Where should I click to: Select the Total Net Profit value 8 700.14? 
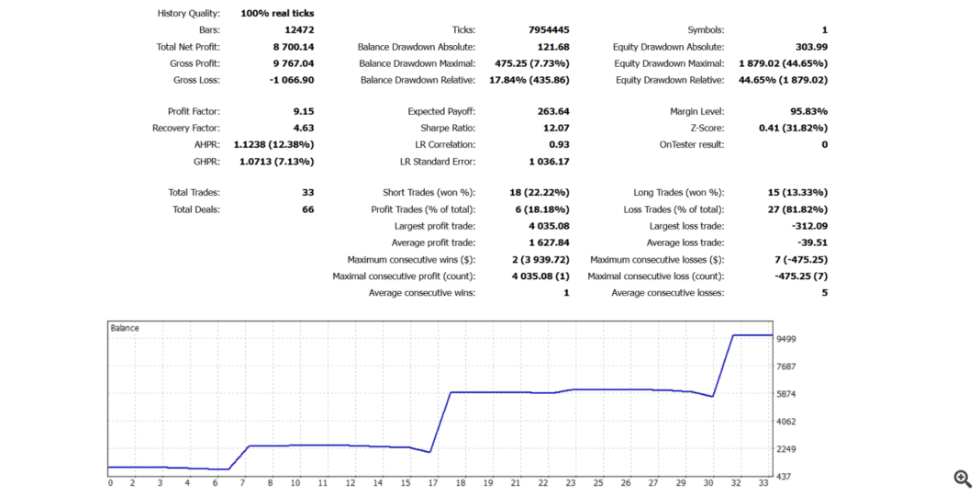293,47
